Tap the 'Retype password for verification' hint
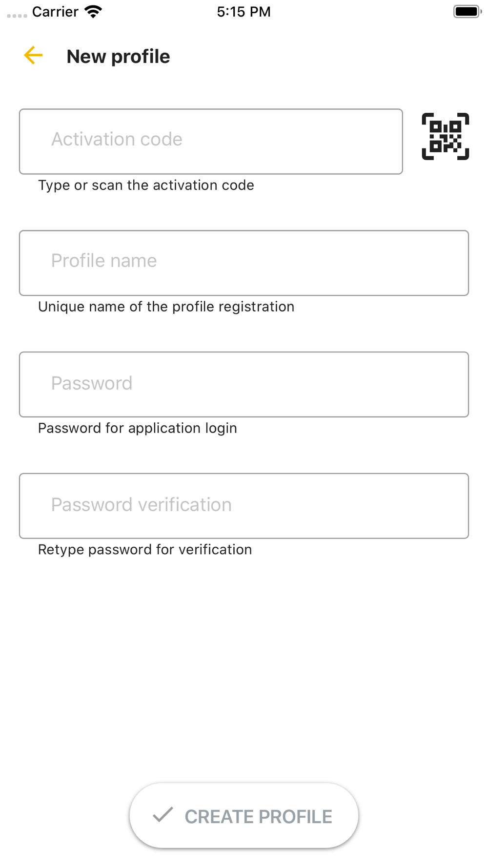488x868 pixels. coord(145,550)
